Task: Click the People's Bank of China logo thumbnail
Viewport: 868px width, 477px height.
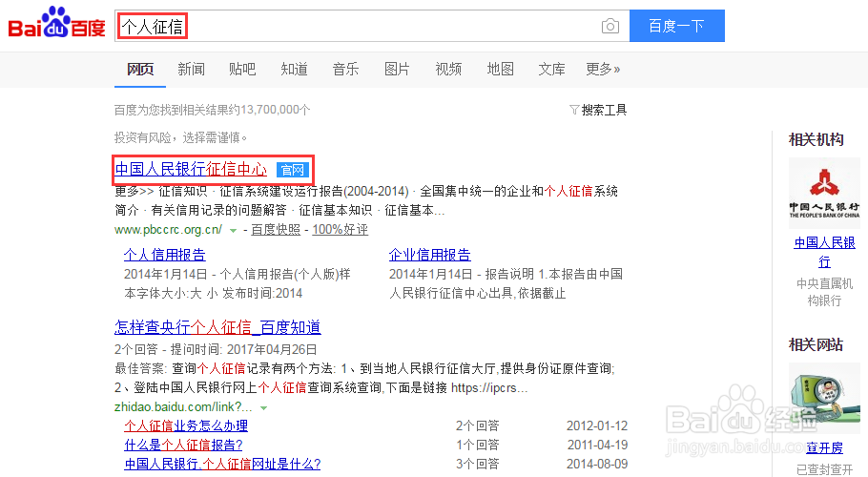Action: tap(824, 193)
